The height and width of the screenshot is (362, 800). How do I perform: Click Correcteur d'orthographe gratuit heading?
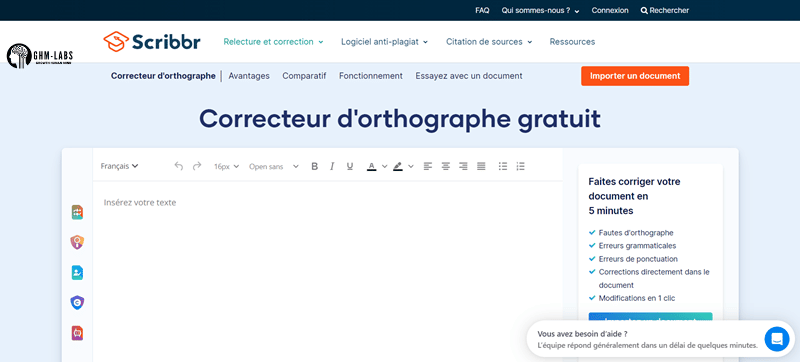pos(400,119)
